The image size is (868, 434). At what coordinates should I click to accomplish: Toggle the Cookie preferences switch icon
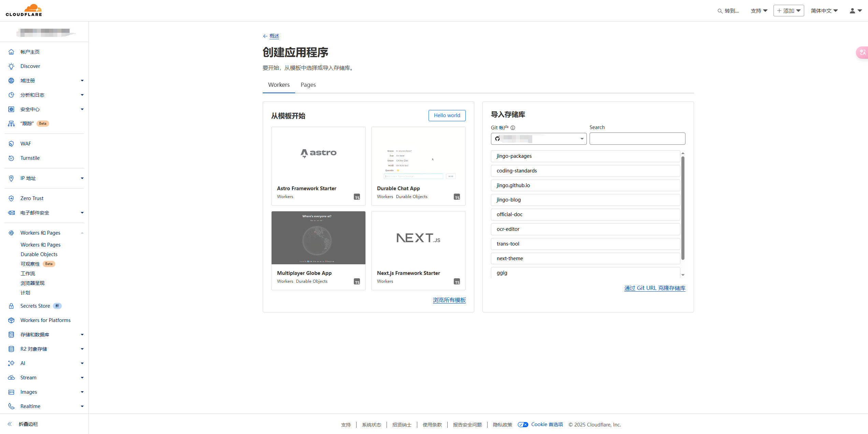tap(523, 424)
